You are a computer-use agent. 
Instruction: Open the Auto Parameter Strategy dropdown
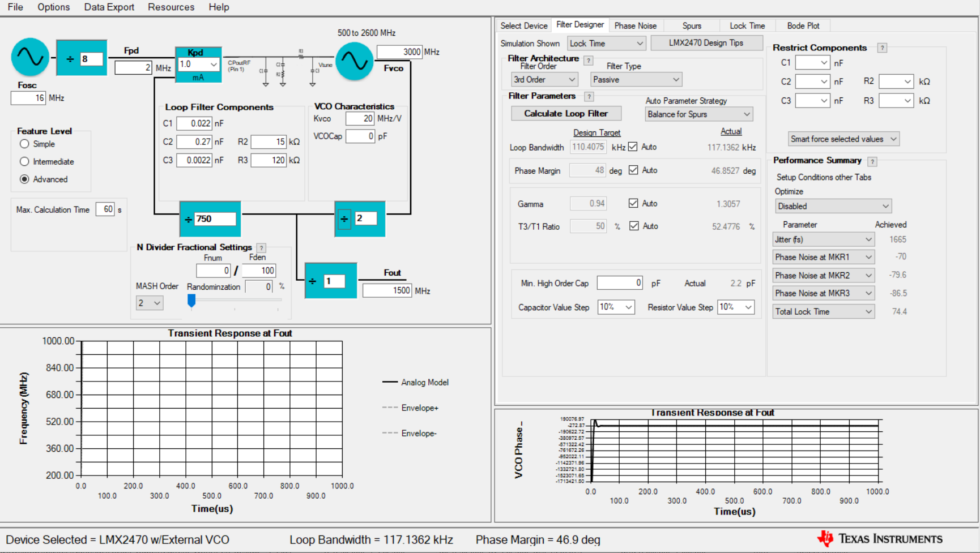click(x=699, y=114)
